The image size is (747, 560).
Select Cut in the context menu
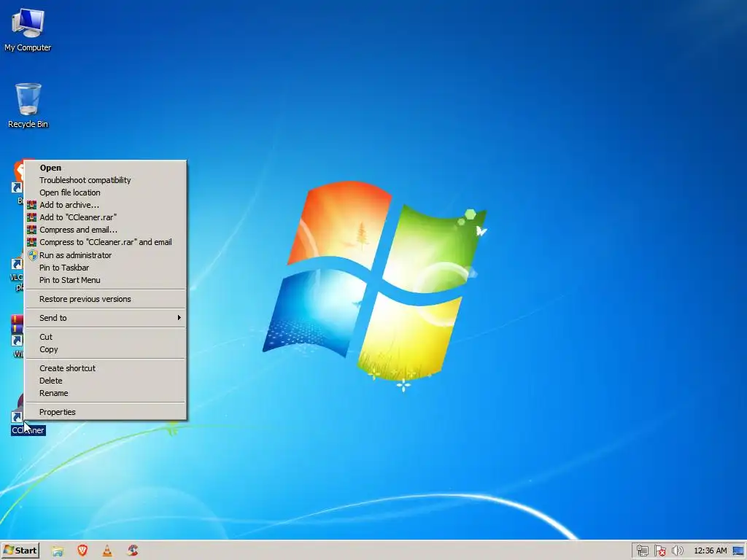[105, 337]
